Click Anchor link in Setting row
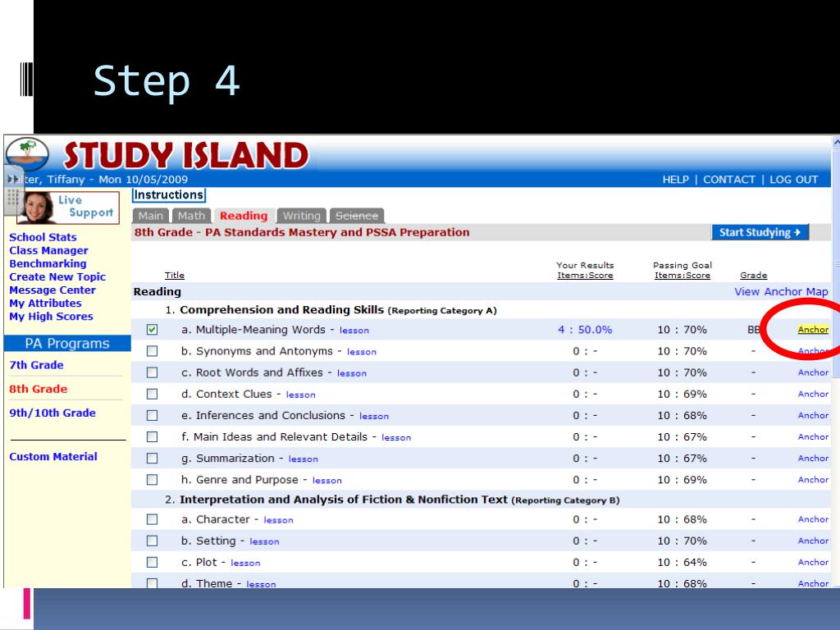This screenshot has height=630, width=840. tap(813, 541)
